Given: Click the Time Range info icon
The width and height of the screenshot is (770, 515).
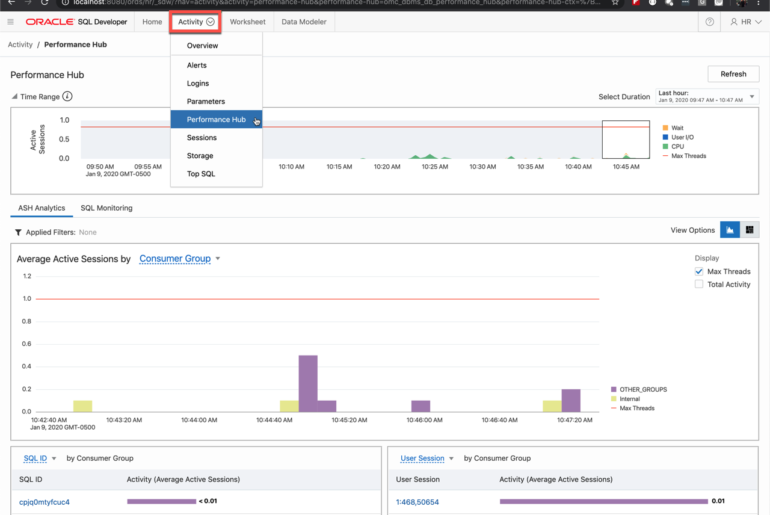Looking at the screenshot, I should (68, 96).
